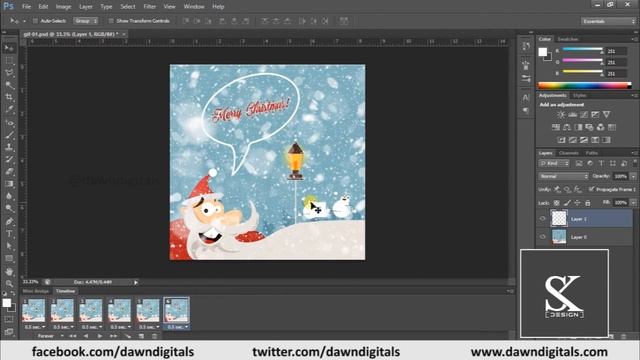
Task: Add a Vibrance adjustment
Action: [x=607, y=115]
